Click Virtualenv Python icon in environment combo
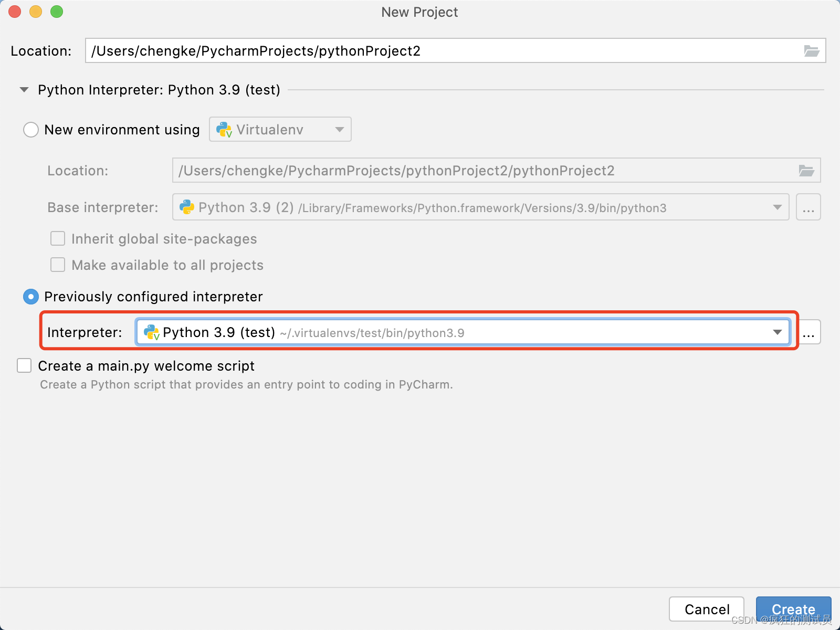 224,130
